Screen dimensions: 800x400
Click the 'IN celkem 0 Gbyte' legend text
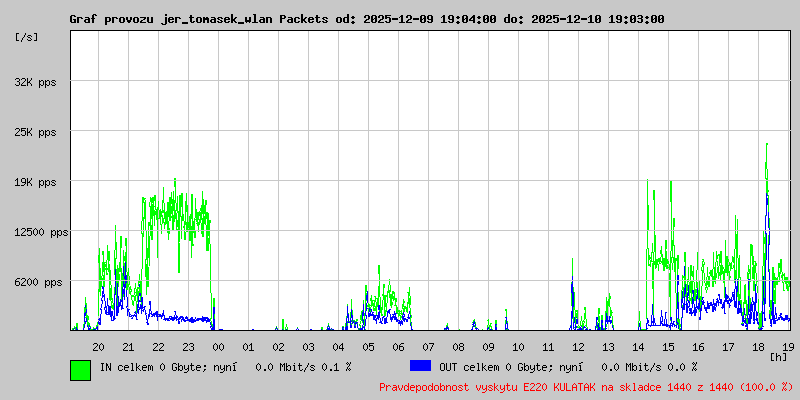[x=151, y=367]
